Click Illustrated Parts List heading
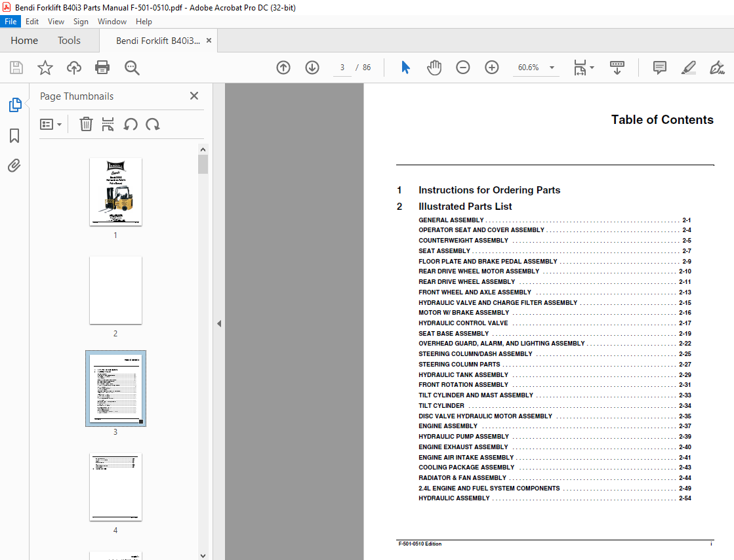734x560 pixels. pyautogui.click(x=465, y=207)
